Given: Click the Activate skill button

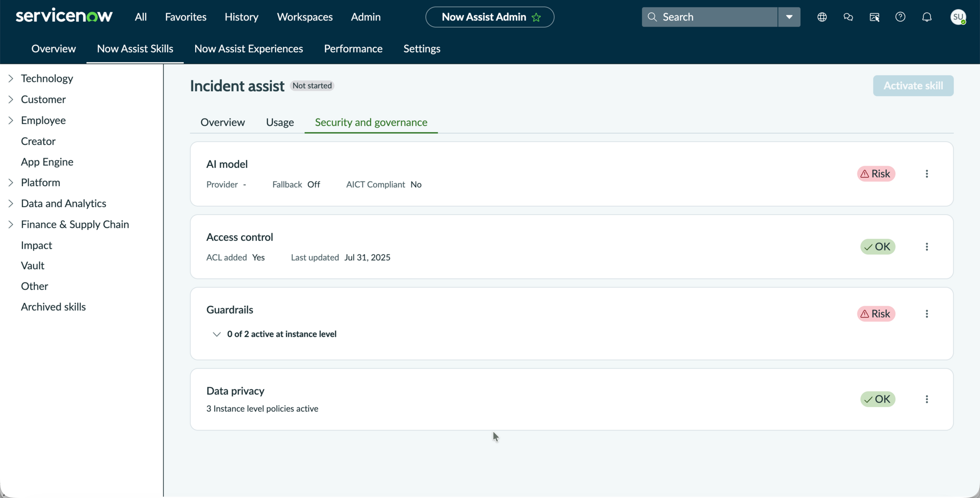Looking at the screenshot, I should (x=913, y=86).
